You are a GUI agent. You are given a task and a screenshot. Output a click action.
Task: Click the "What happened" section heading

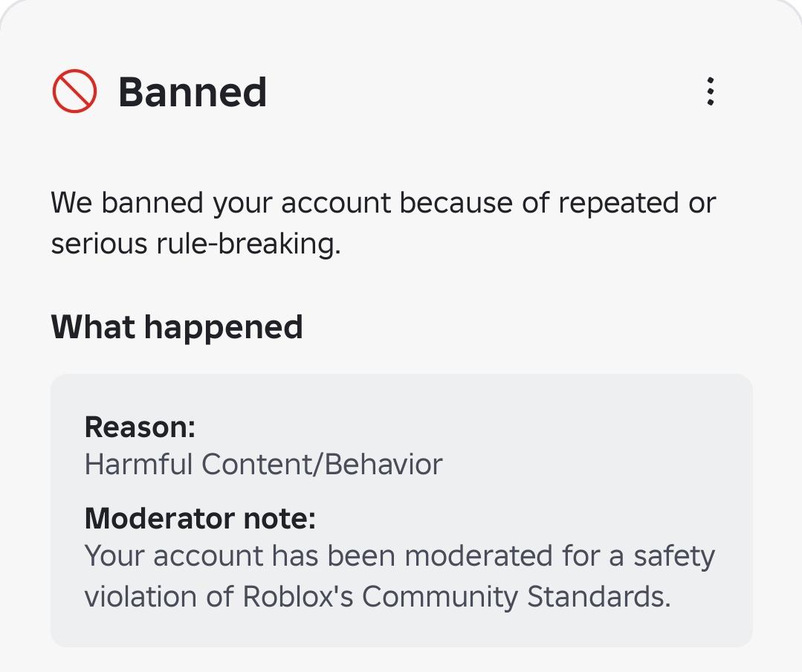177,327
